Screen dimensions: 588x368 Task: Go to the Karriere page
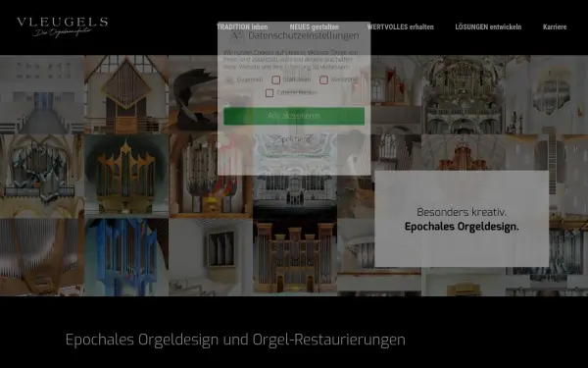point(555,27)
